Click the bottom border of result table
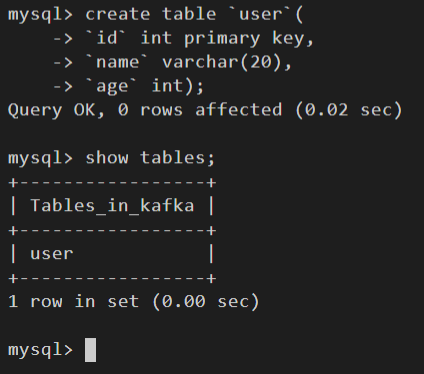Image resolution: width=424 pixels, height=374 pixels. click(x=112, y=278)
